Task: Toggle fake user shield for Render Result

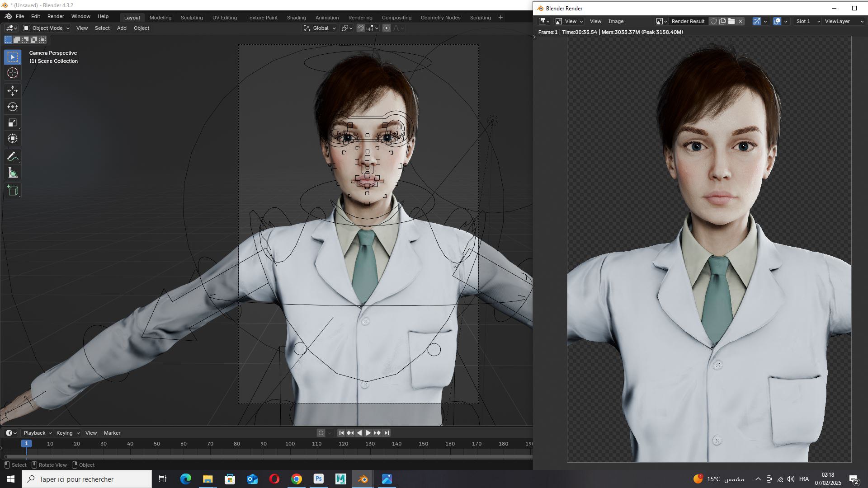Action: pos(713,21)
